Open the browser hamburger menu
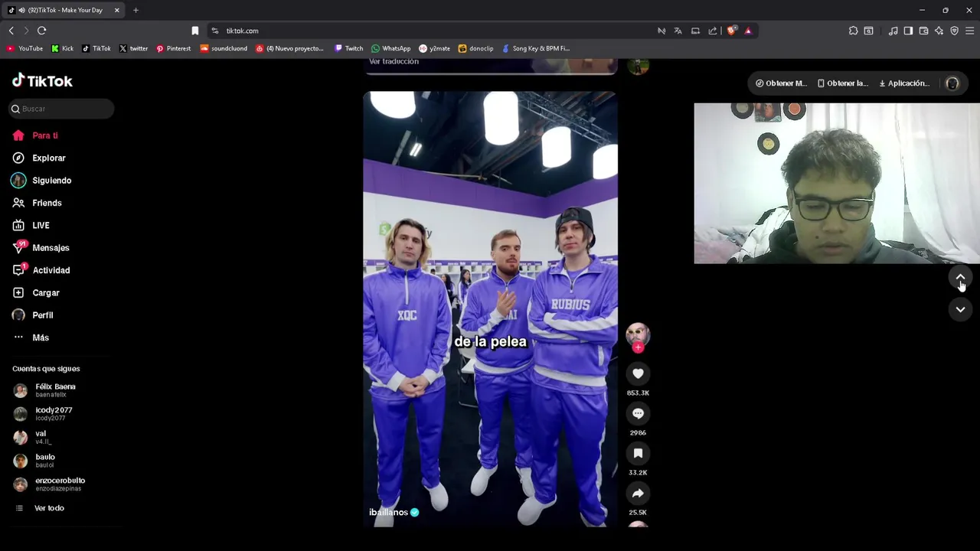The image size is (980, 551). (x=969, y=31)
